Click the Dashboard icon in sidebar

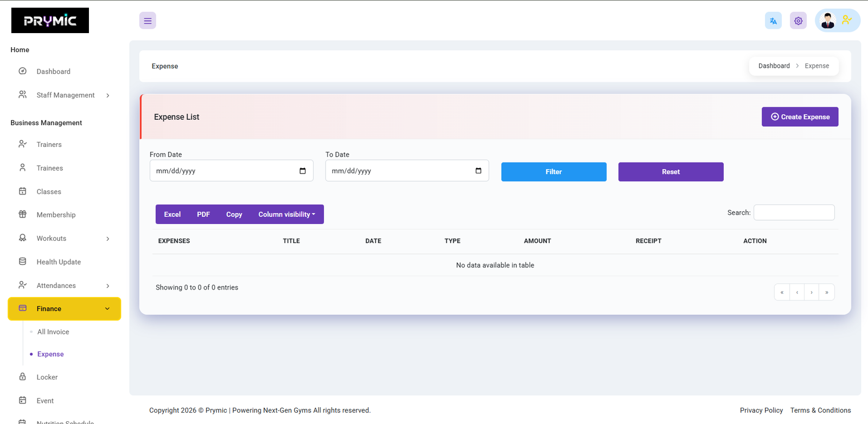pos(23,71)
